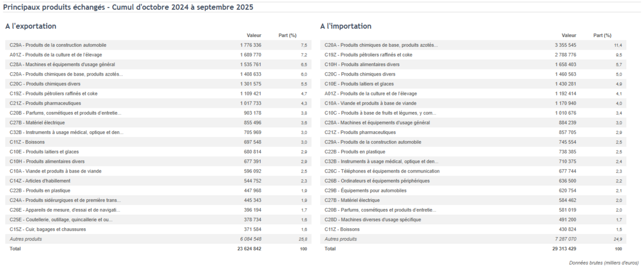The image size is (644, 268).
Task: Click the 'Données brutes (milliers d'euros)' footnote
Action: 604,263
